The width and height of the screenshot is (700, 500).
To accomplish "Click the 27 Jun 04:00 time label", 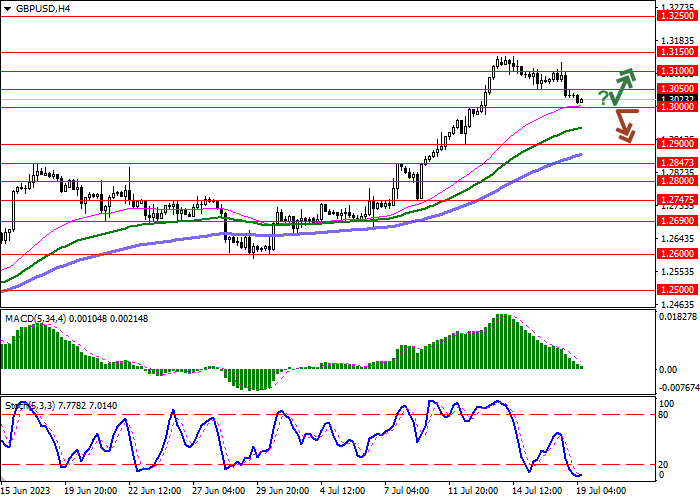I will pos(219,491).
